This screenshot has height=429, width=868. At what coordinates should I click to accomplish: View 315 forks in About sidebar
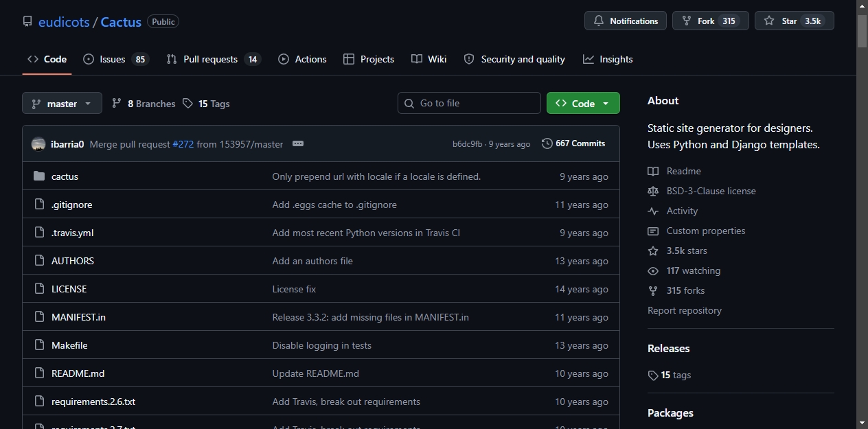[x=676, y=290]
